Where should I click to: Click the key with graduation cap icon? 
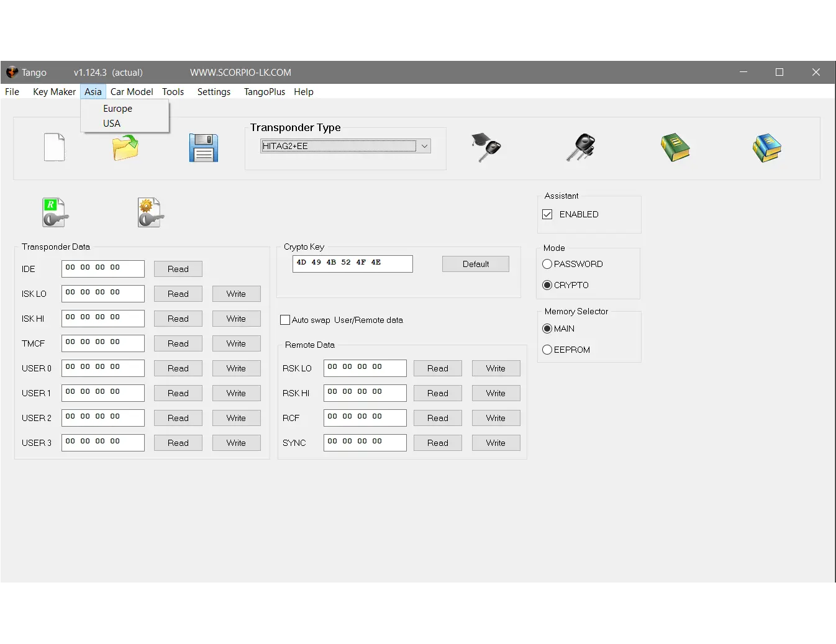tap(486, 147)
